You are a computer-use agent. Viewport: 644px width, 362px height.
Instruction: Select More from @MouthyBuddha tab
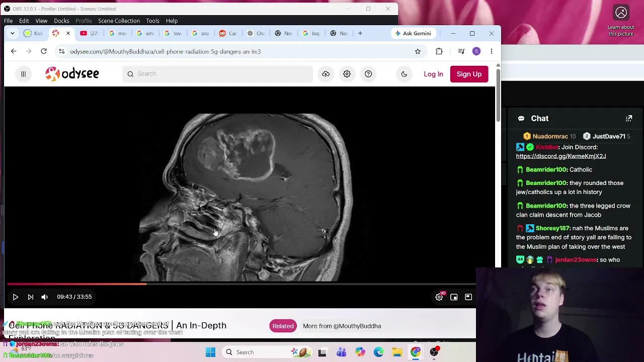342,326
